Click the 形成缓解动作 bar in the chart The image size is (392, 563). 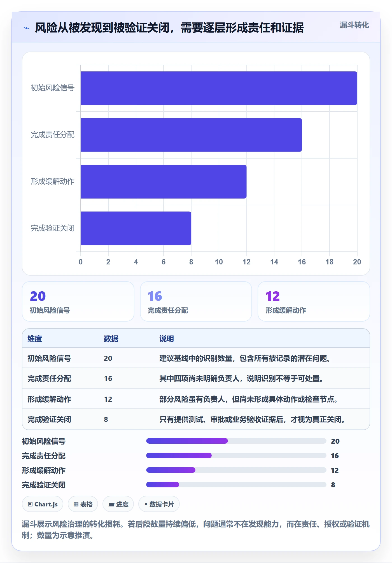tap(164, 182)
